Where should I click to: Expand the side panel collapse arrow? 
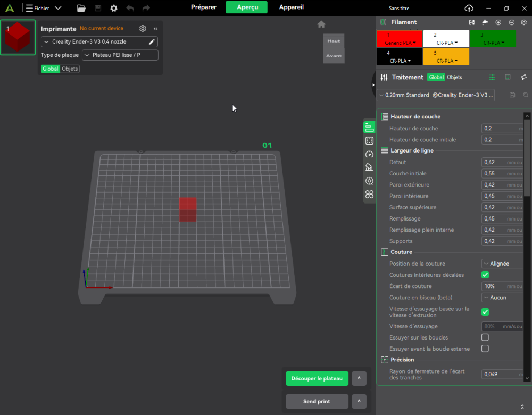[373, 85]
